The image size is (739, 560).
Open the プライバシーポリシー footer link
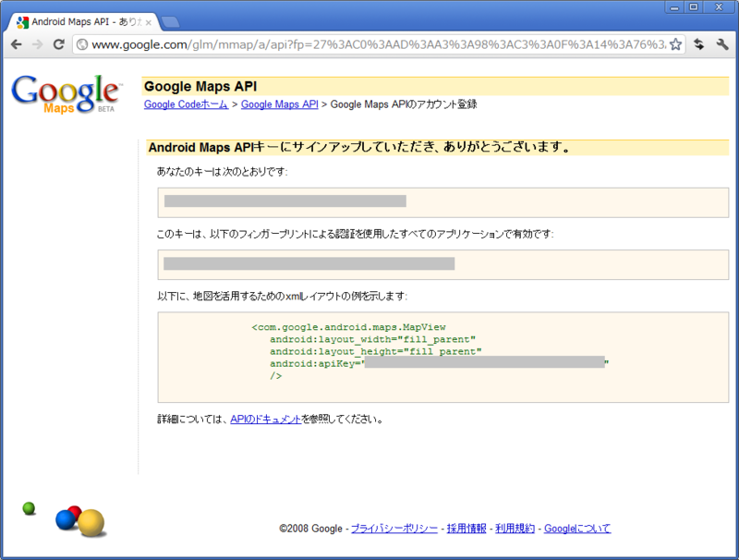[394, 529]
